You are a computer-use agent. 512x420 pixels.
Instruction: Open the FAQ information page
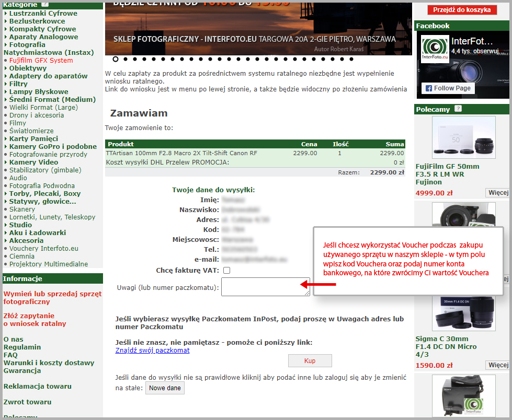10,355
